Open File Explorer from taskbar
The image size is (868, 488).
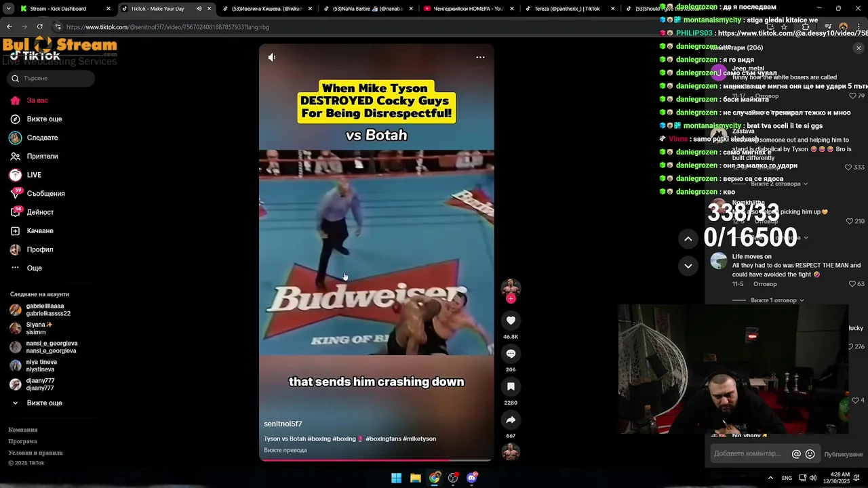(x=415, y=478)
